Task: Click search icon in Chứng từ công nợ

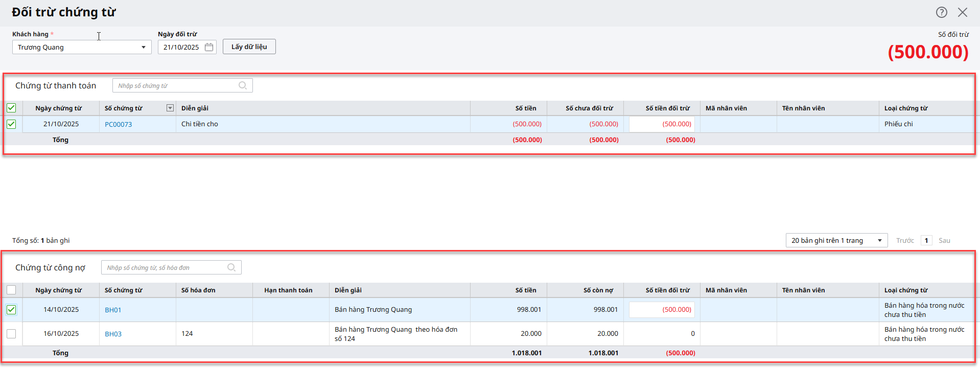Action: tap(231, 267)
